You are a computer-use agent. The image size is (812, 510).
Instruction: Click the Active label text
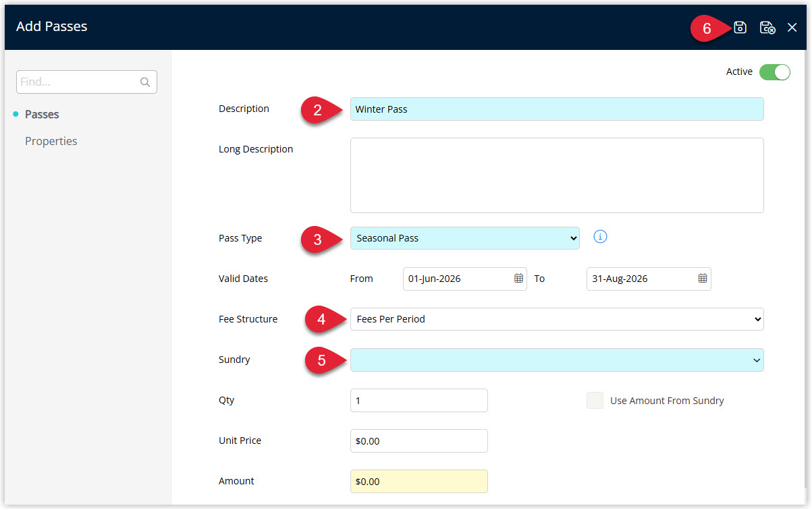coord(739,72)
